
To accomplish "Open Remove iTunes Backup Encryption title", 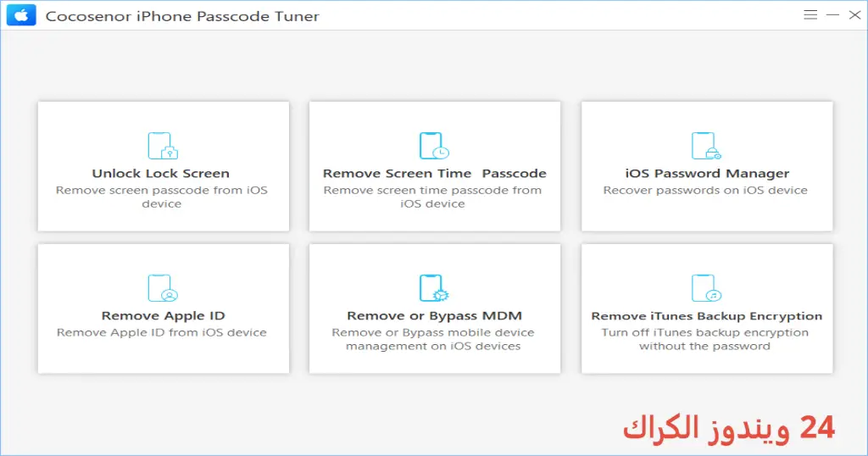I will 707,316.
